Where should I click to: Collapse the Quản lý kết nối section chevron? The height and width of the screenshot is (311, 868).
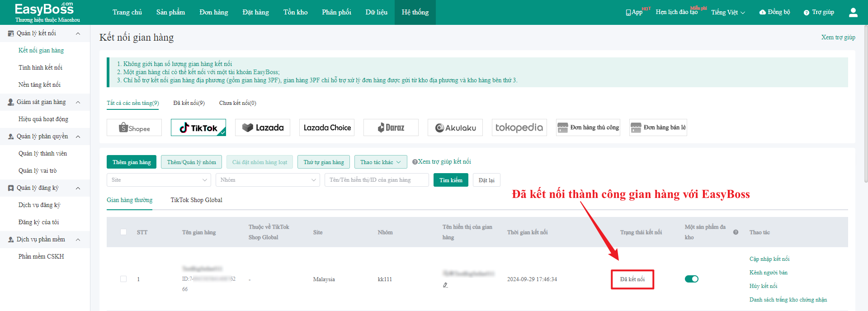[x=78, y=33]
